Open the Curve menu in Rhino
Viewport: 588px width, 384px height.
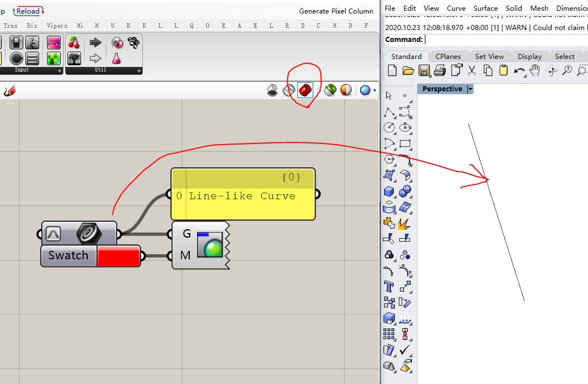coord(455,8)
